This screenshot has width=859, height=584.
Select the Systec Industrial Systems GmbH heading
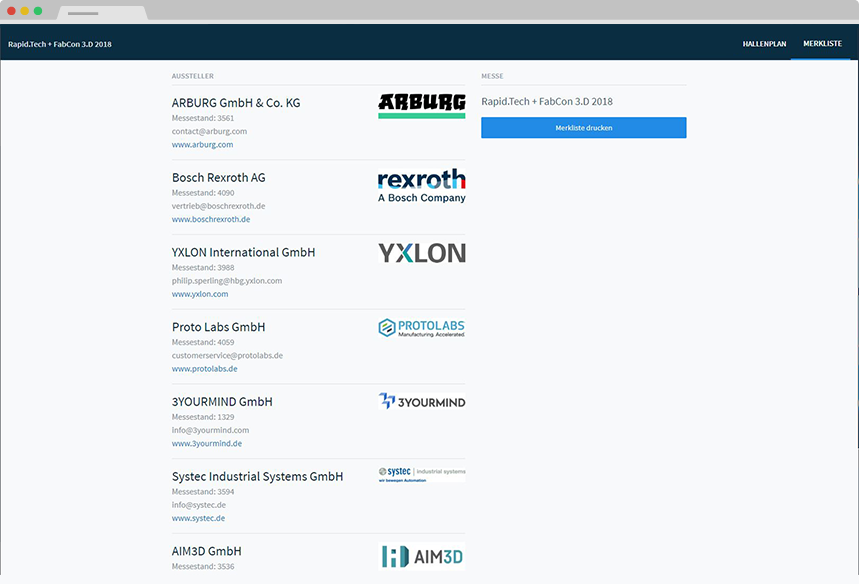pos(257,476)
